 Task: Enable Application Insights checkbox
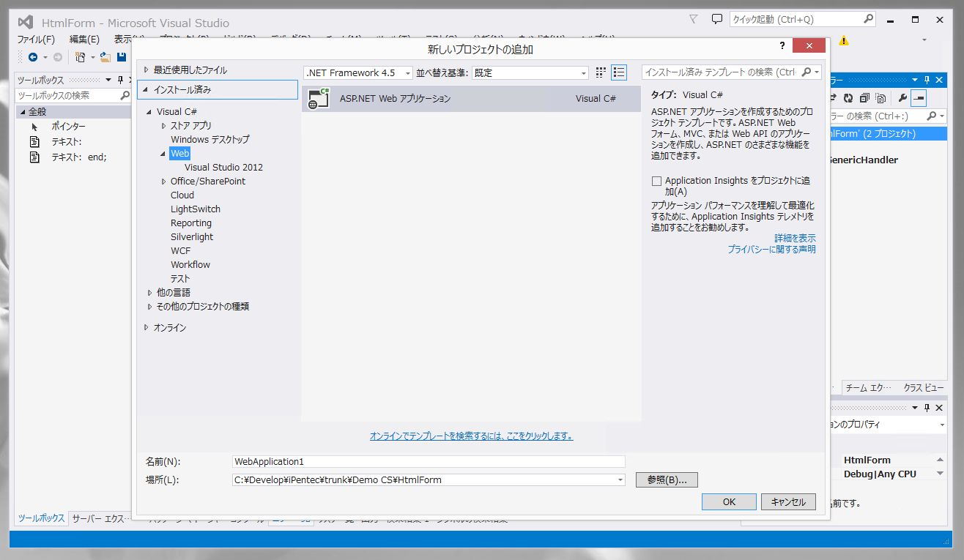[657, 181]
